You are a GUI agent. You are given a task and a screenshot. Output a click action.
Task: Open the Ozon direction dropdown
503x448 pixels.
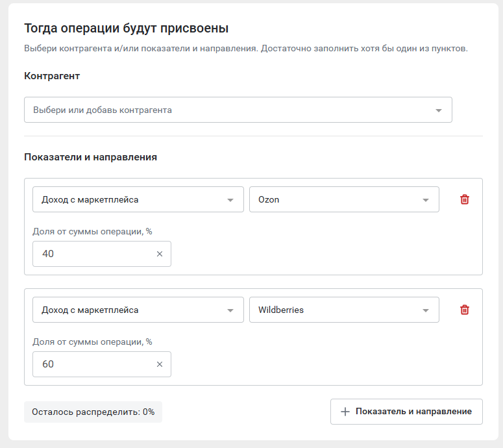344,199
